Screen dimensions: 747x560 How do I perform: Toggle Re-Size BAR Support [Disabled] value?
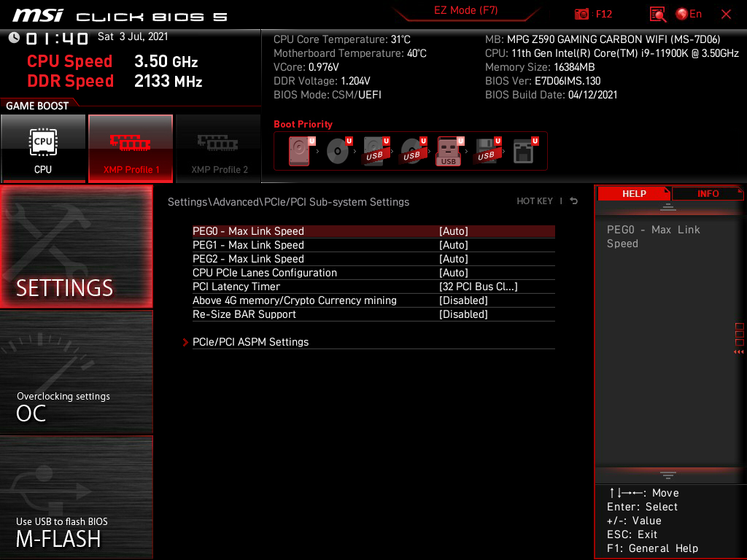(463, 314)
